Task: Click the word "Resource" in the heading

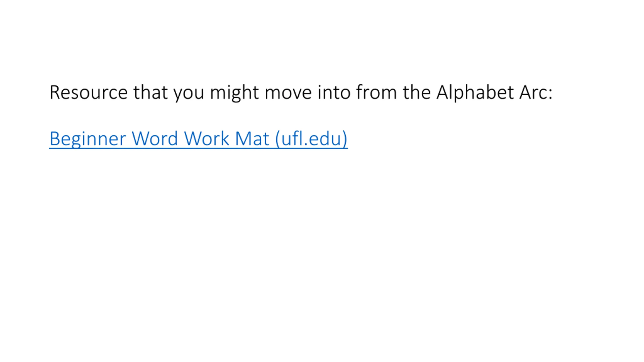Action: pos(89,93)
